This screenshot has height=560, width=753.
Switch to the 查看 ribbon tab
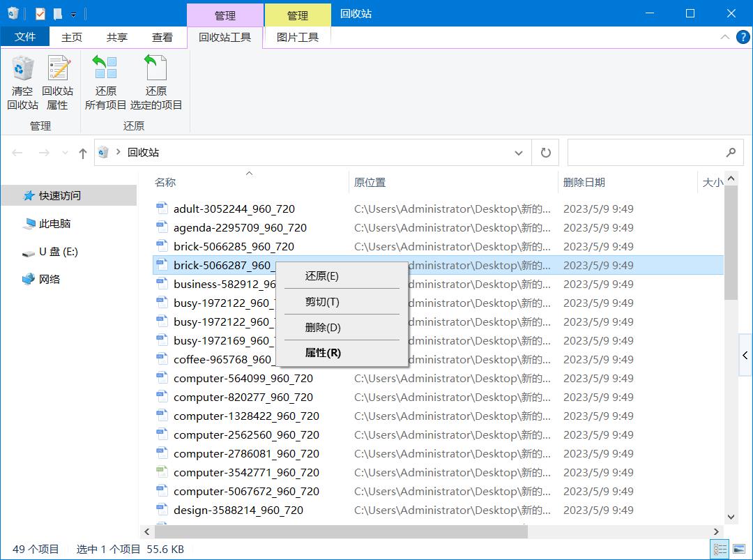coord(162,37)
